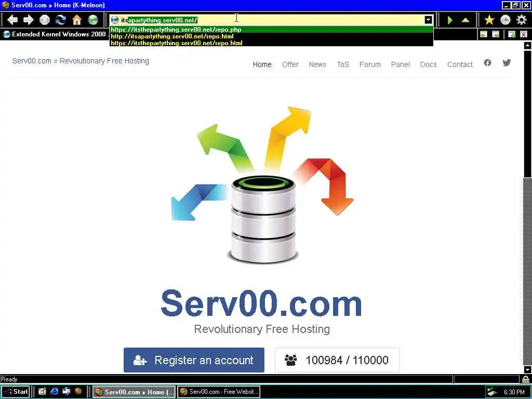This screenshot has width=532, height=399.
Task: Launch K-Meleon from quick launch bar
Action: [x=78, y=392]
